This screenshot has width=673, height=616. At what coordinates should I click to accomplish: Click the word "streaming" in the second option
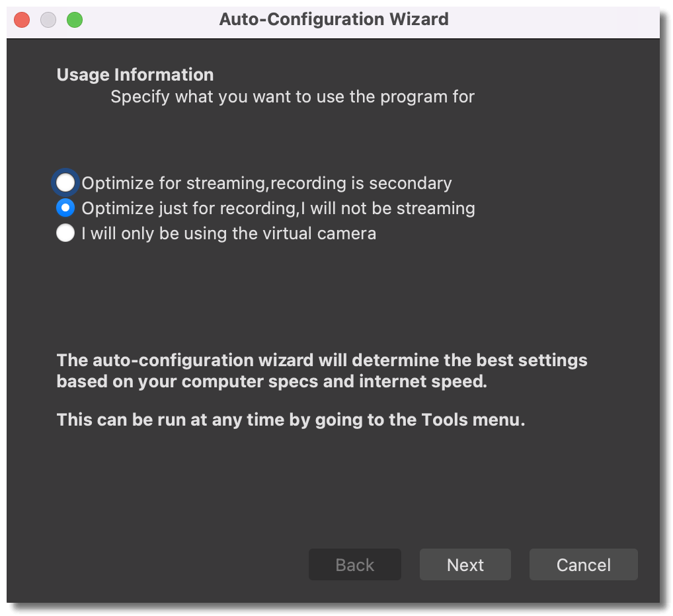436,208
